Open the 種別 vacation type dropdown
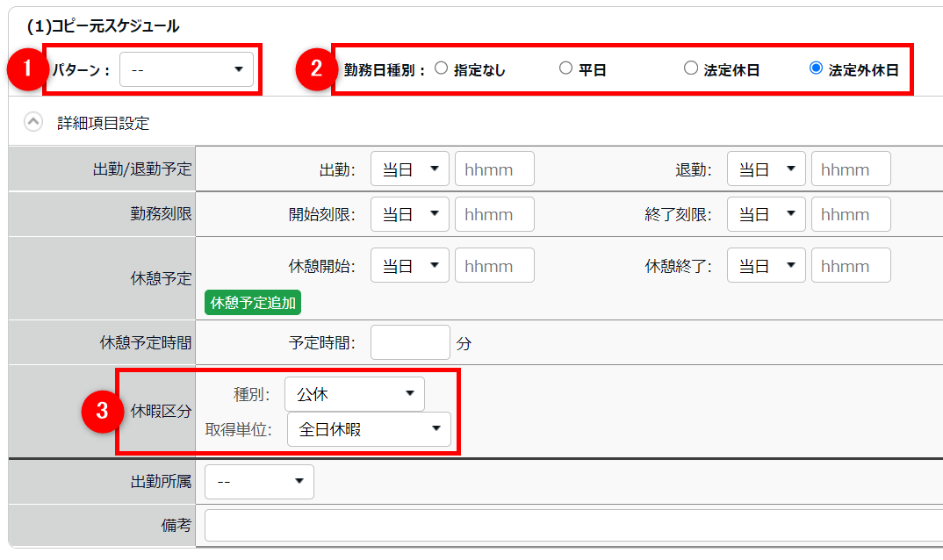The height and width of the screenshot is (560, 943). point(354,394)
